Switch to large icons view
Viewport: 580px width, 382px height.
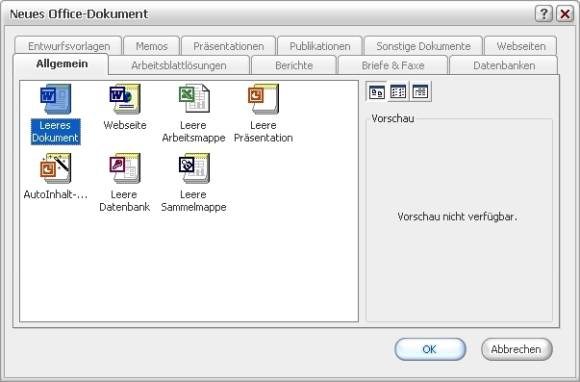point(377,91)
